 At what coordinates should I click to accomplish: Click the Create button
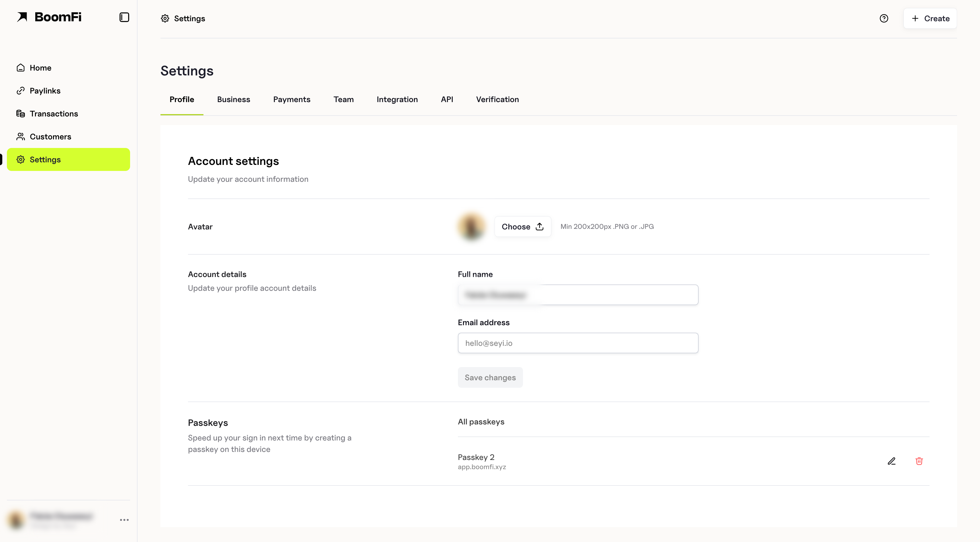tap(930, 18)
